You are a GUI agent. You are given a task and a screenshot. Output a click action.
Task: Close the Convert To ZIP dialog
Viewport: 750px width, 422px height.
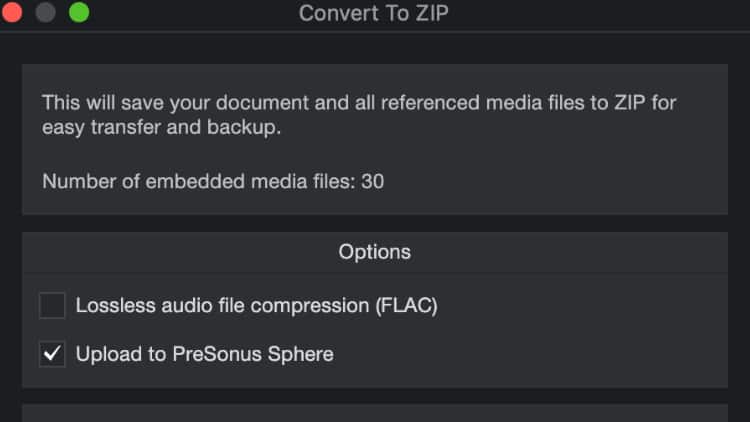[x=13, y=14]
